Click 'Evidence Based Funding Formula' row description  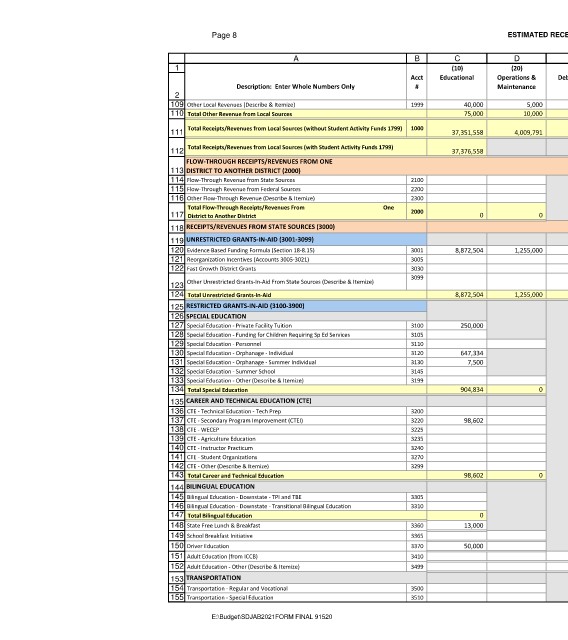coord(251,251)
